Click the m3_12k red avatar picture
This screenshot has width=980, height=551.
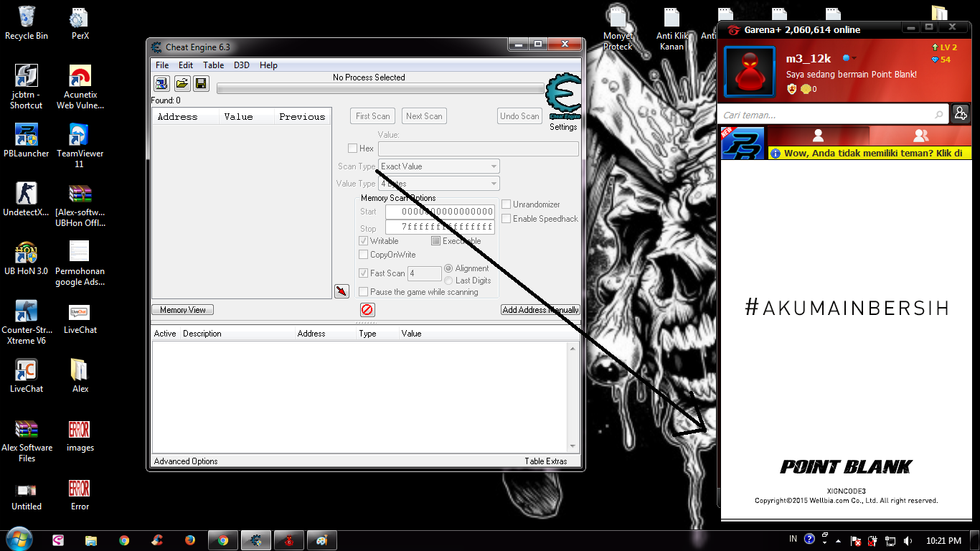[x=750, y=71]
